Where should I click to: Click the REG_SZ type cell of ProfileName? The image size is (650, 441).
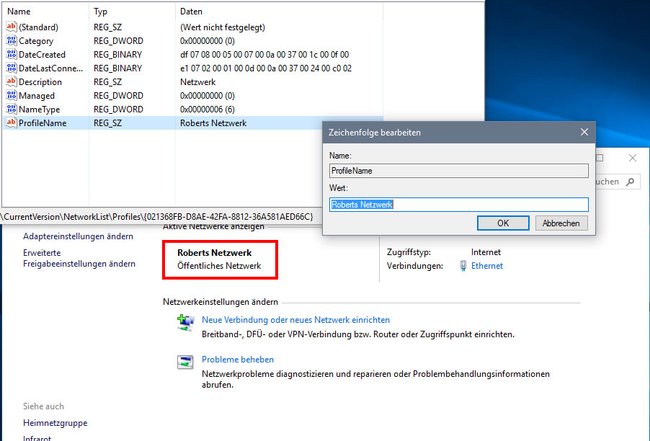107,123
